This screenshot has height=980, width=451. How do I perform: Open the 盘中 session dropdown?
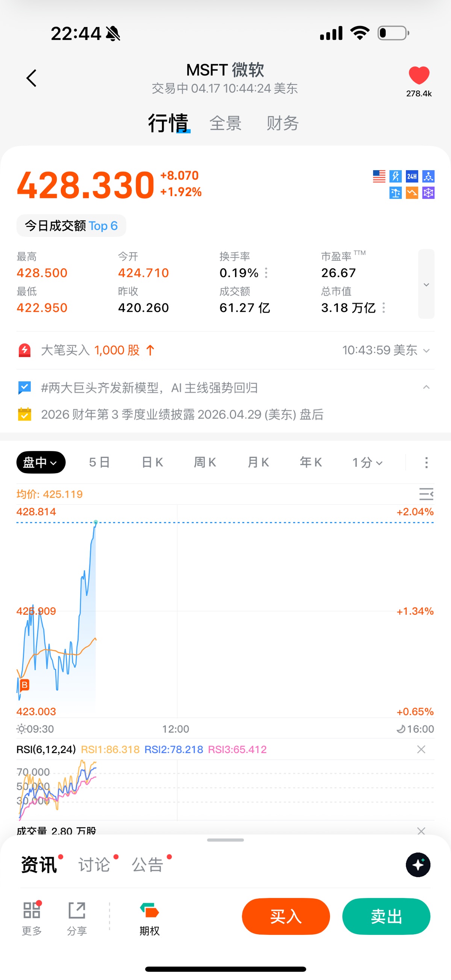pyautogui.click(x=41, y=462)
